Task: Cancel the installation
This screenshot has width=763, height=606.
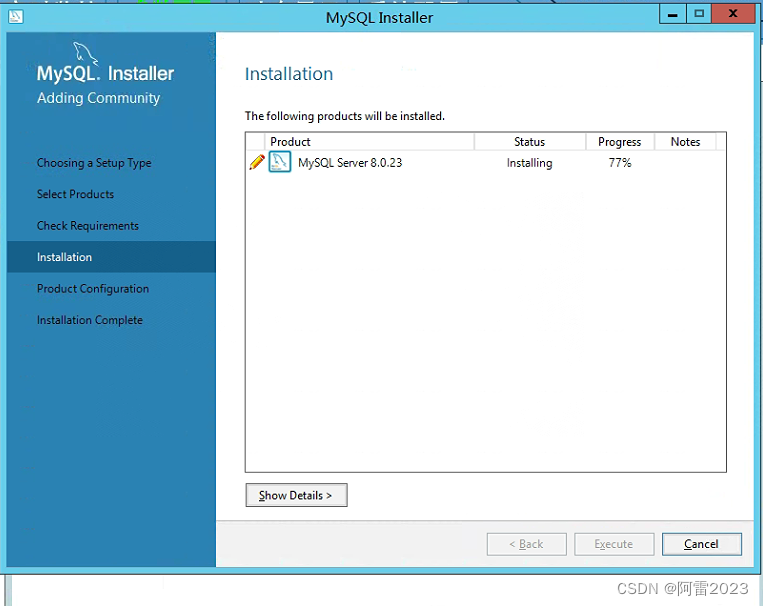Action: tap(702, 544)
